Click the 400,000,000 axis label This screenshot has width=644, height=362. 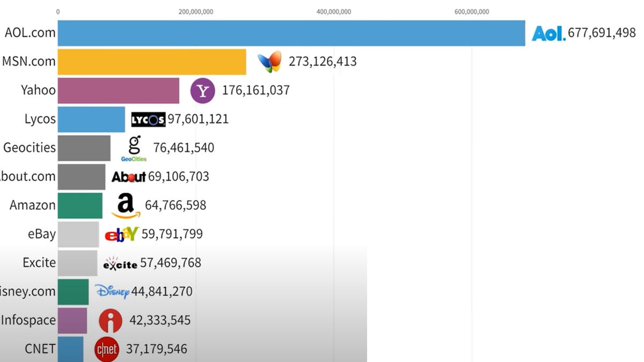[x=334, y=11]
